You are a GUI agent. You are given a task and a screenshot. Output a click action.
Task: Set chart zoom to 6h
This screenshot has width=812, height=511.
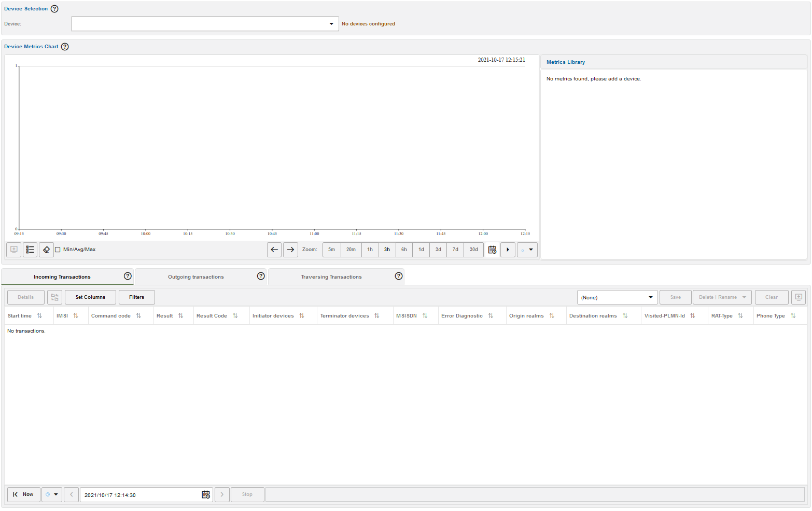[x=404, y=250]
